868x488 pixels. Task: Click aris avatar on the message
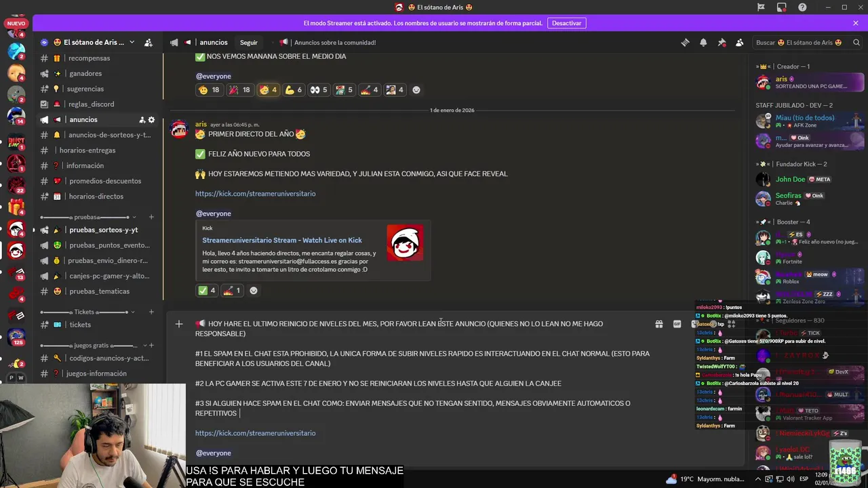tap(179, 129)
